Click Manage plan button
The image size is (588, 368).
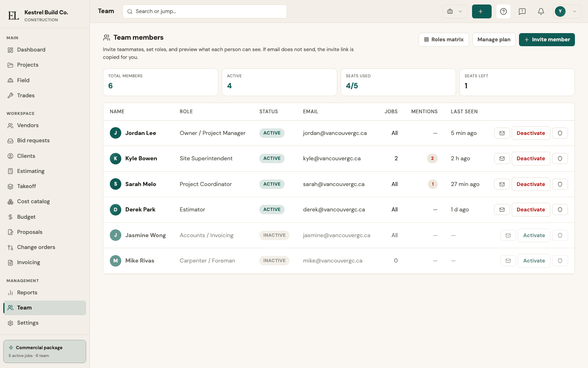coord(494,40)
